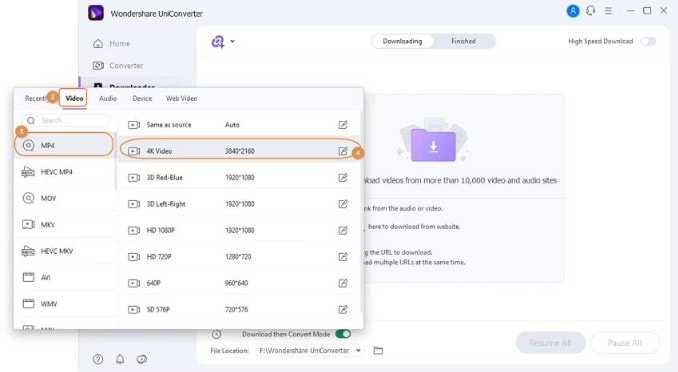Expand the arrow next to paste URL icon
The width and height of the screenshot is (678, 372).
pos(233,42)
